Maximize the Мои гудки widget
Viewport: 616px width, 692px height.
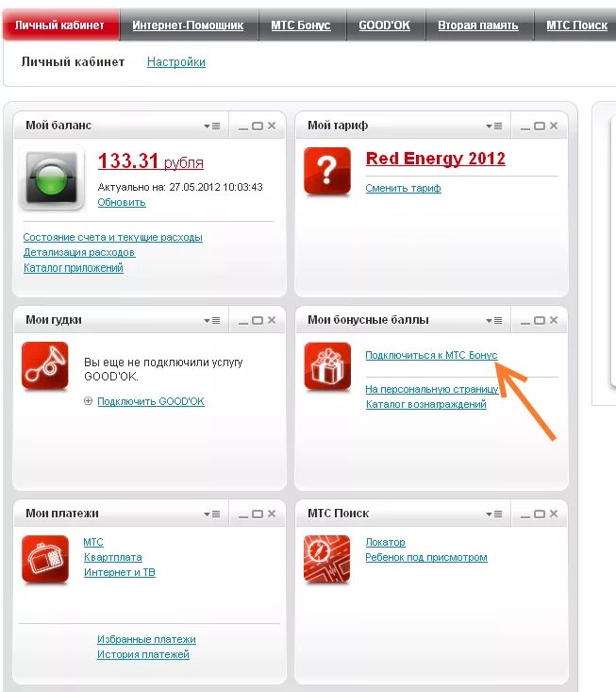[x=258, y=320]
